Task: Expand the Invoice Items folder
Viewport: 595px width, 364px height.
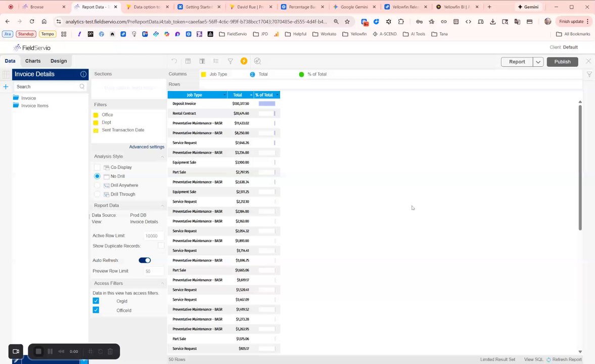Action: coord(16,105)
